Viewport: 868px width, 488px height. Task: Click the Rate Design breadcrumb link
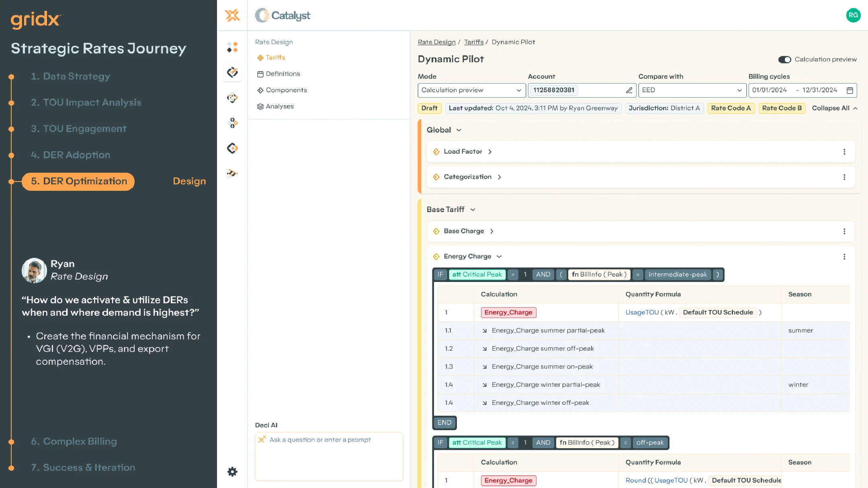point(436,42)
